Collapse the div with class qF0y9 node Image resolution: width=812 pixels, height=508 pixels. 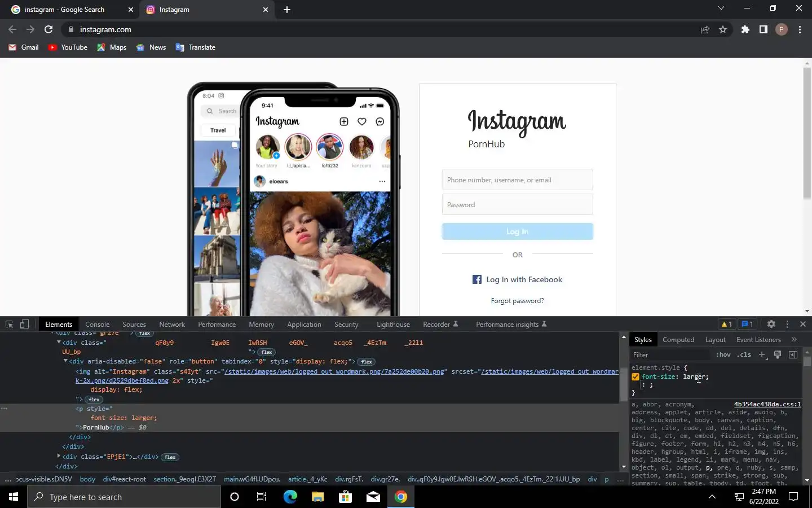point(59,342)
